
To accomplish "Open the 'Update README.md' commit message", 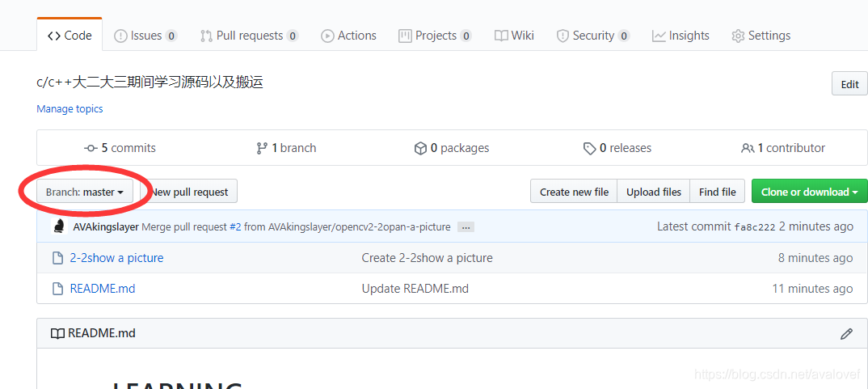I will click(415, 289).
